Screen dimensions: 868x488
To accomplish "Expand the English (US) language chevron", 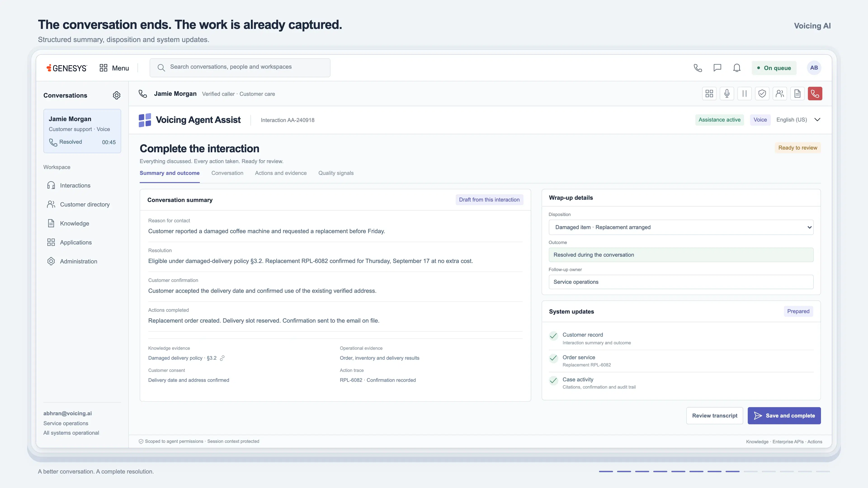I will coord(817,120).
